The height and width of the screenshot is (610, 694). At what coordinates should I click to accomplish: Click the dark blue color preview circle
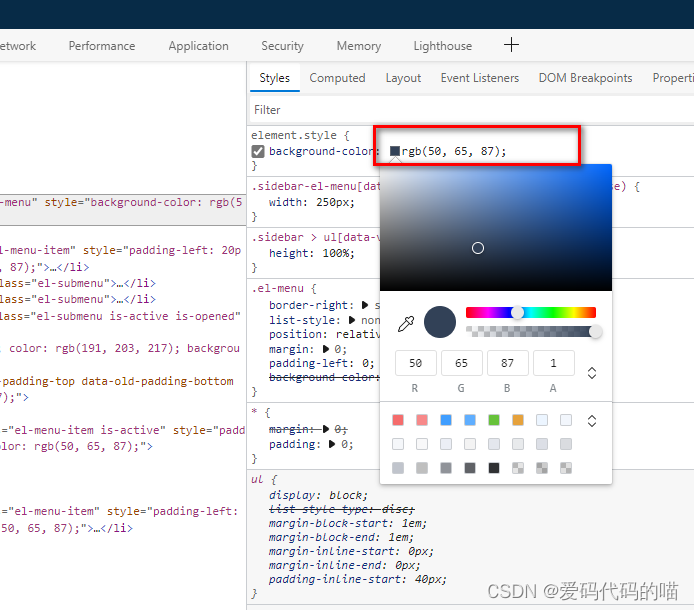pos(440,322)
